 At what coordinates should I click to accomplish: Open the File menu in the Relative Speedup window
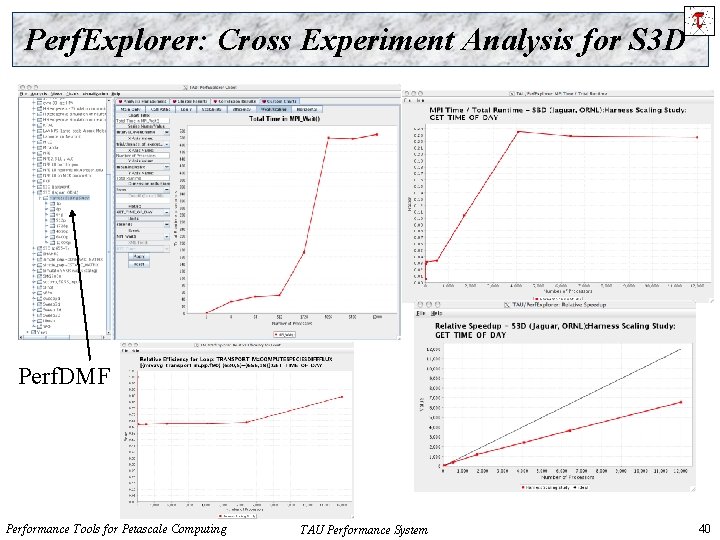(420, 313)
